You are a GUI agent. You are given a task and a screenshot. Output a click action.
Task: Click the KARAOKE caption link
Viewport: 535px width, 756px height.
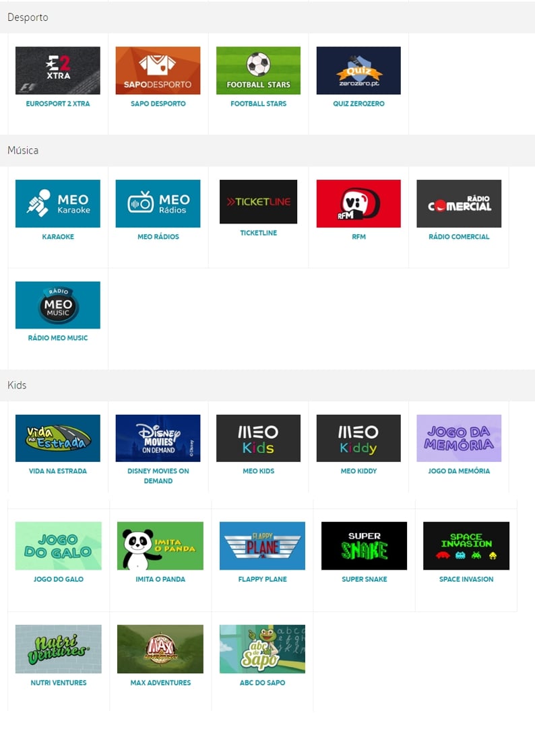click(58, 237)
